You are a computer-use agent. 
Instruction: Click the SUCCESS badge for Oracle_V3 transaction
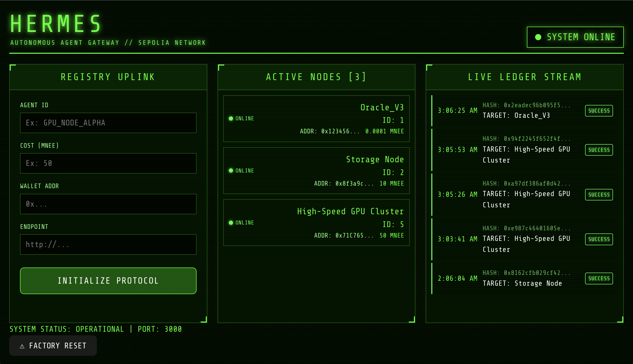599,110
